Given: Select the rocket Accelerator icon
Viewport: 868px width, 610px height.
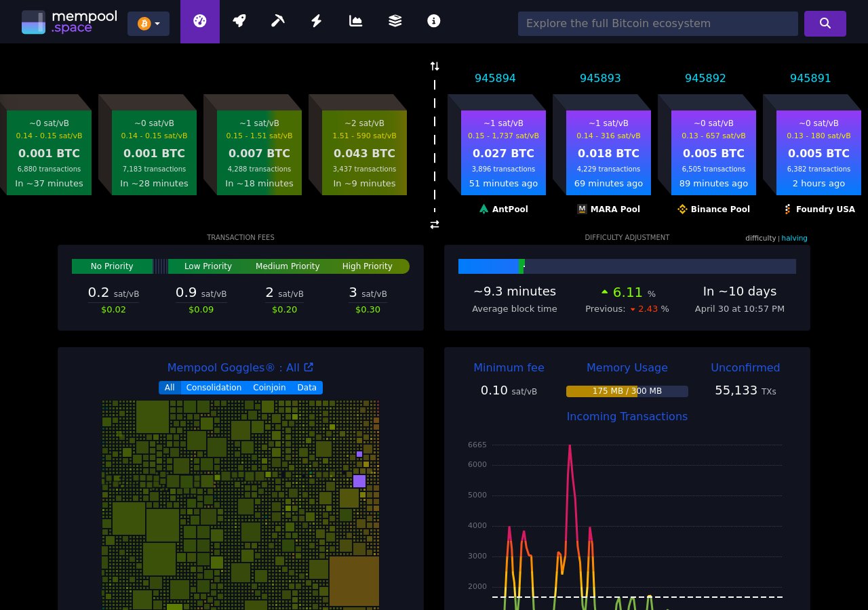Looking at the screenshot, I should coord(239,21).
